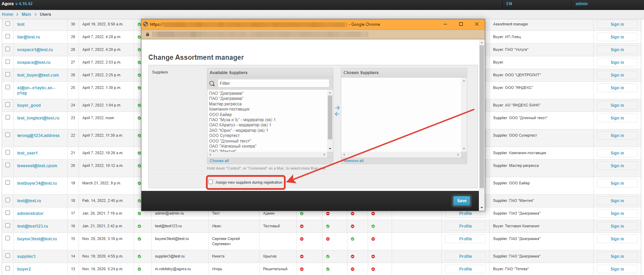Go to Home in the breadcrumb
Viewport: 644px width, 275px height.
pyautogui.click(x=8, y=14)
